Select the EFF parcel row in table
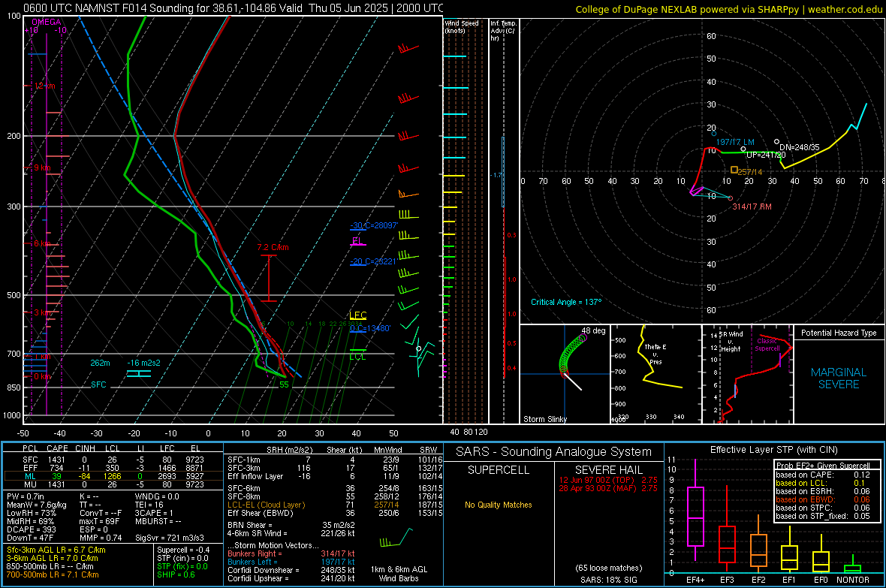Screen dimensions: 886x588 click(x=113, y=468)
